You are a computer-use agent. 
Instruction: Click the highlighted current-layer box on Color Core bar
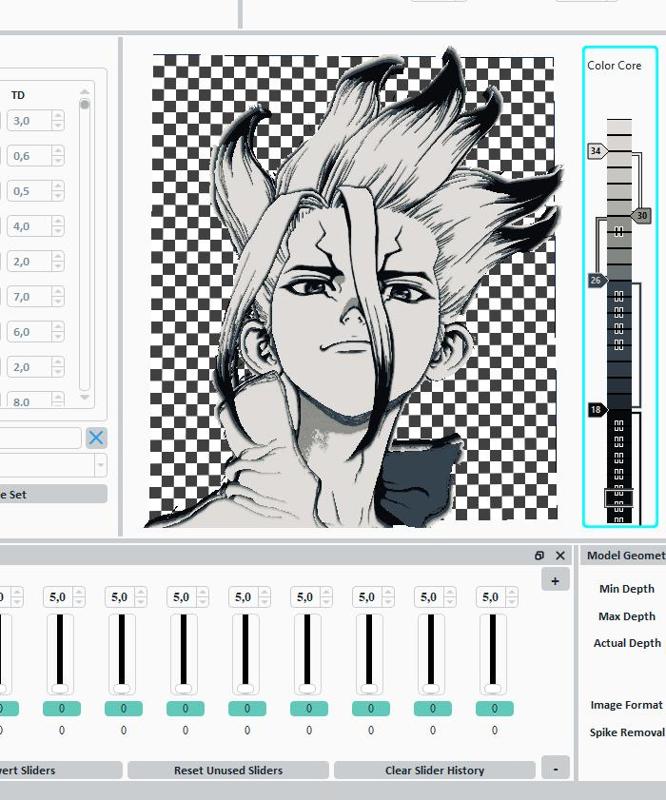(x=619, y=498)
